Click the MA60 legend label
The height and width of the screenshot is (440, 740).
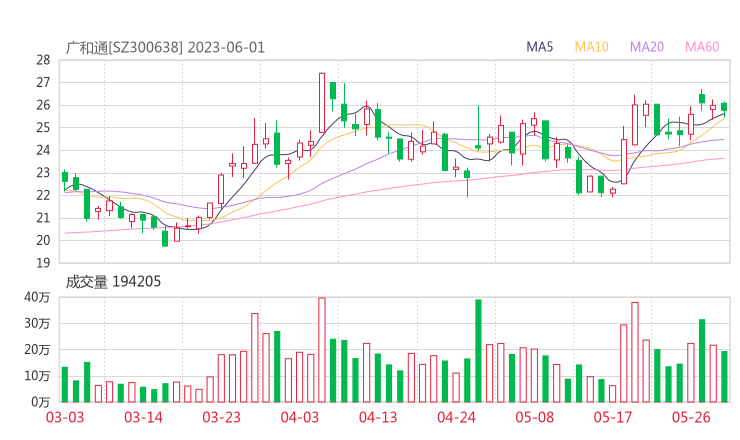tap(702, 47)
